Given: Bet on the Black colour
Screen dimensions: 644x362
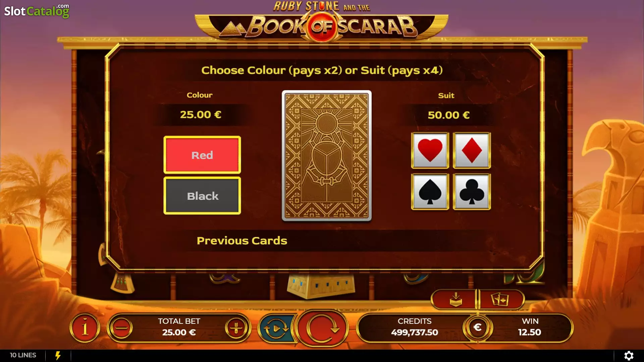Looking at the screenshot, I should coord(202,196).
